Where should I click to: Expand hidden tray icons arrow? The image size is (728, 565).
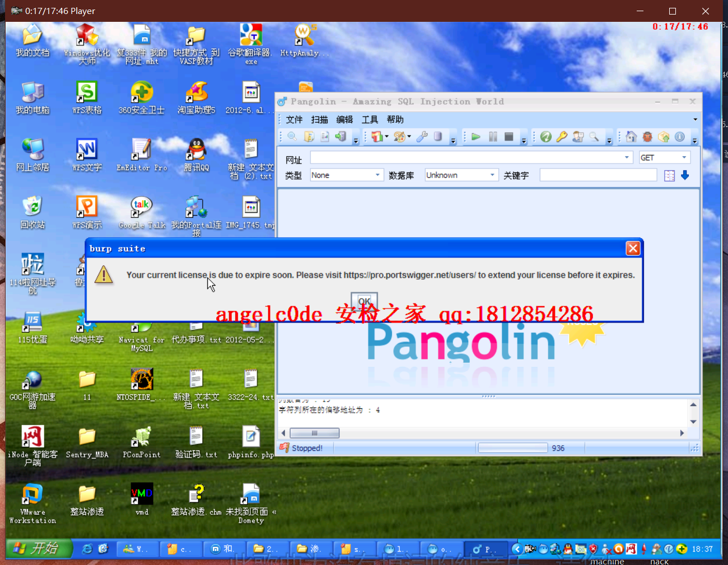517,549
